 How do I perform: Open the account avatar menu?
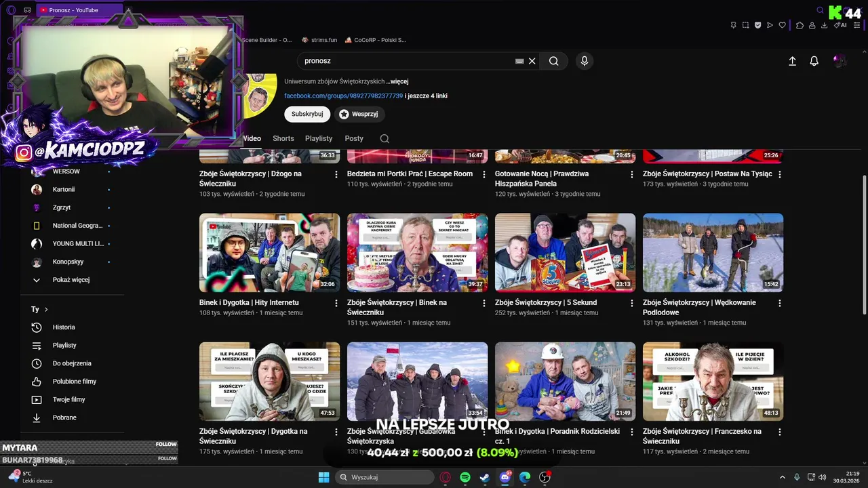(840, 61)
